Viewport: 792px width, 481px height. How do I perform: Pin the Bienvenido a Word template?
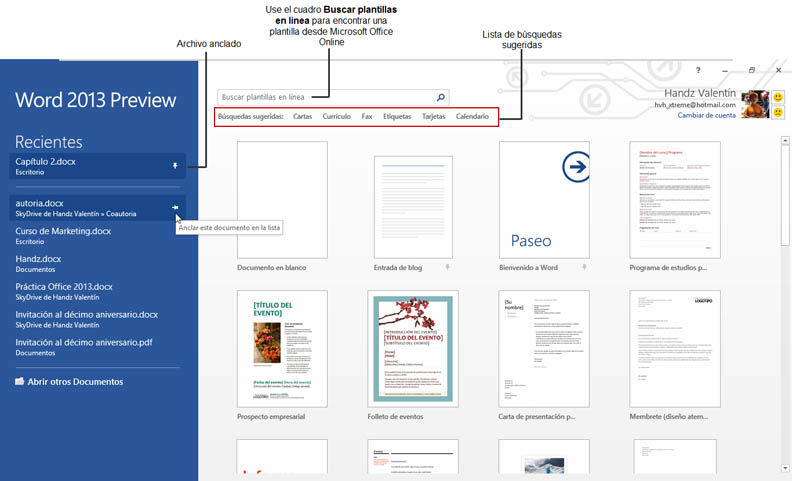pyautogui.click(x=584, y=267)
